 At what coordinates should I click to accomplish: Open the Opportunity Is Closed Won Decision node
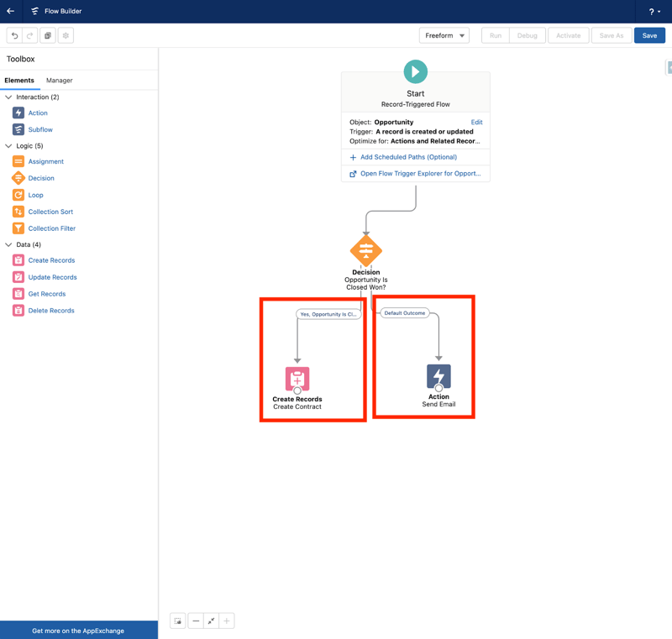[x=365, y=249]
